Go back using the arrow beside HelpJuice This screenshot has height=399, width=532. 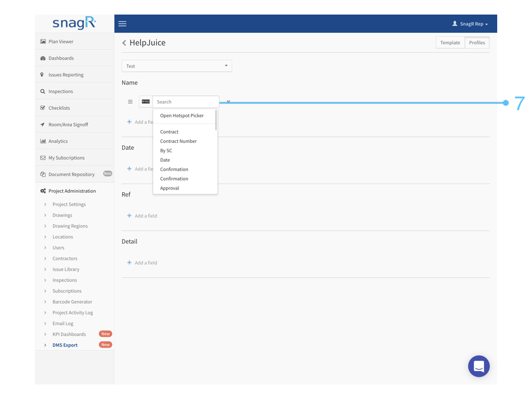pyautogui.click(x=124, y=43)
